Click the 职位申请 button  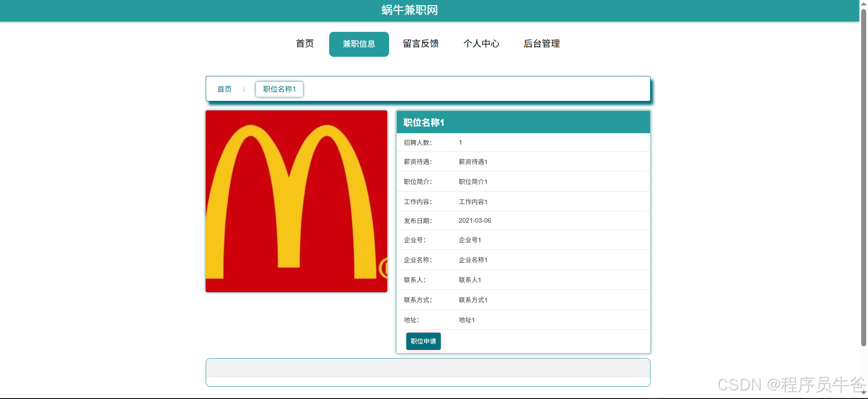click(423, 341)
